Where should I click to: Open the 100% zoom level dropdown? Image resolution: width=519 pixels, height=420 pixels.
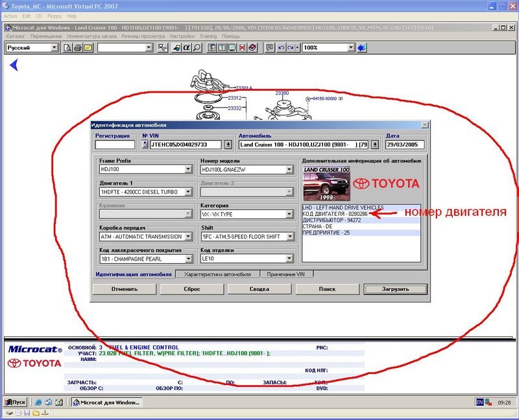click(351, 48)
